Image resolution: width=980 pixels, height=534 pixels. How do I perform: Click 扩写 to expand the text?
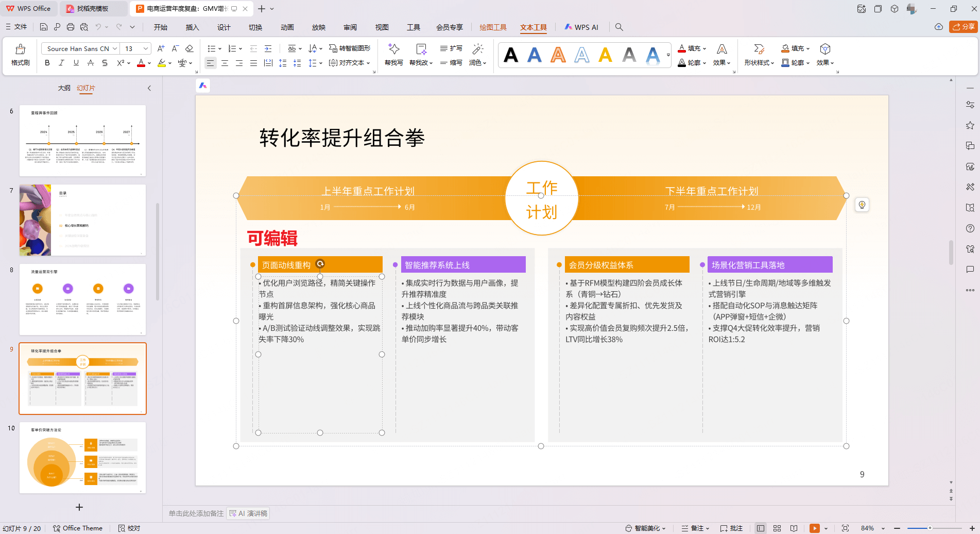(451, 48)
